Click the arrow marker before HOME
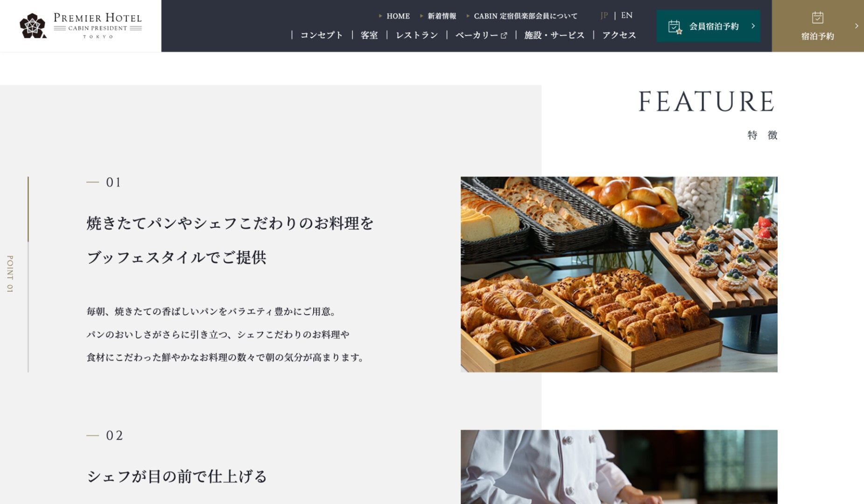Screen dimensions: 864x504 [380, 16]
